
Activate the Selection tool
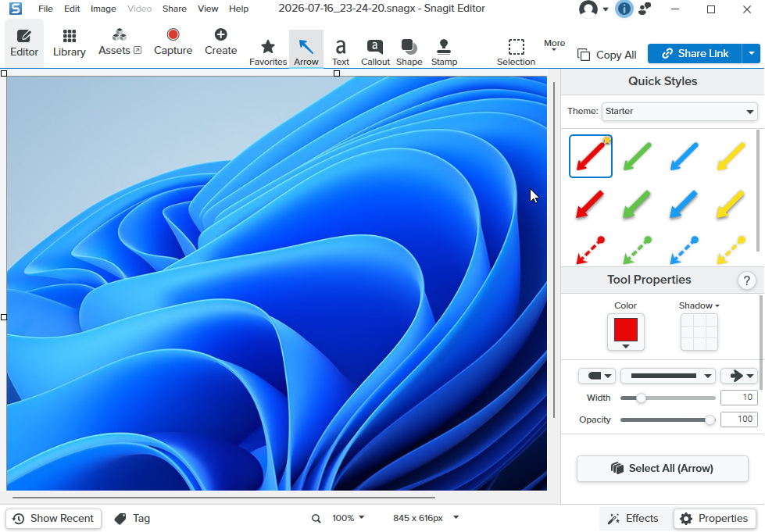tap(516, 52)
